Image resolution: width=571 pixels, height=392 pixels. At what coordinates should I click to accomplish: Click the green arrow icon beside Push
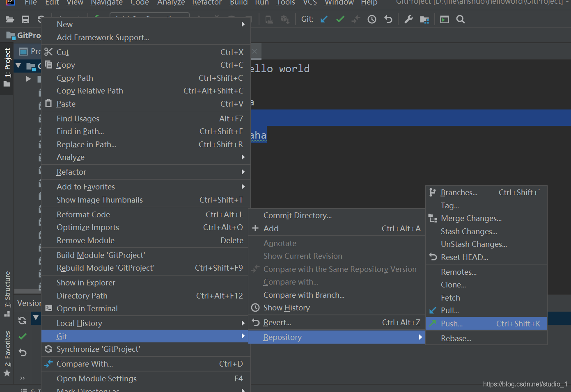pos(433,324)
